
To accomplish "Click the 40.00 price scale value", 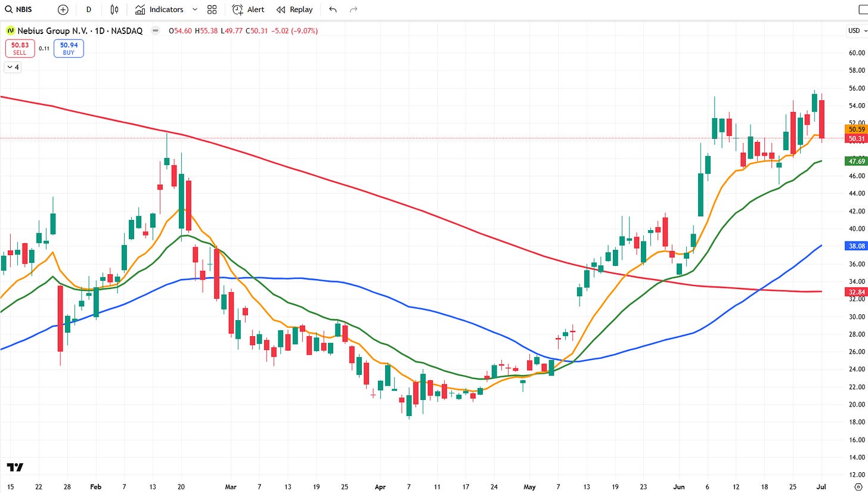I will [856, 229].
